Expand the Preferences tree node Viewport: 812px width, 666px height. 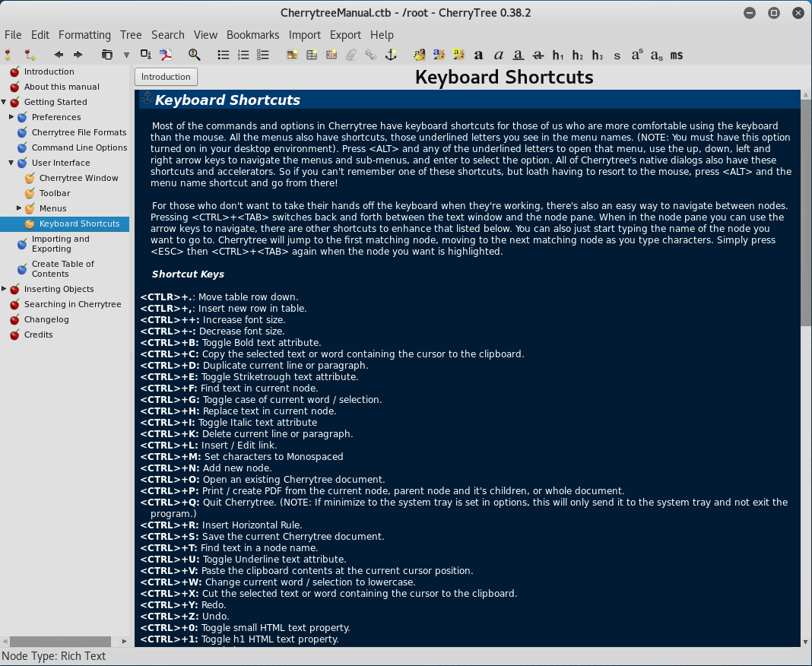point(11,117)
